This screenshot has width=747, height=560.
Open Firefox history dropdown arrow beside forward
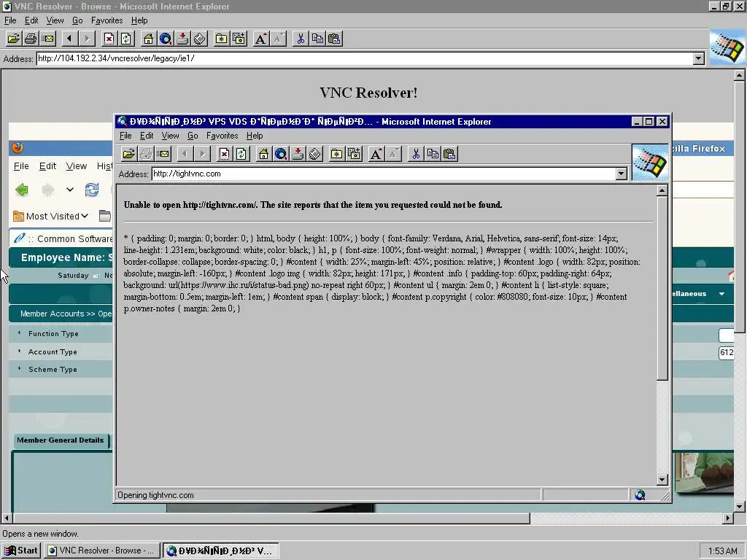pos(69,190)
